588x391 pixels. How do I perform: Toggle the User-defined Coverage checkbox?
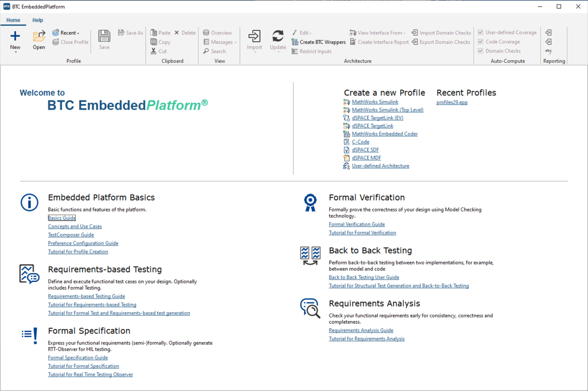pyautogui.click(x=480, y=33)
